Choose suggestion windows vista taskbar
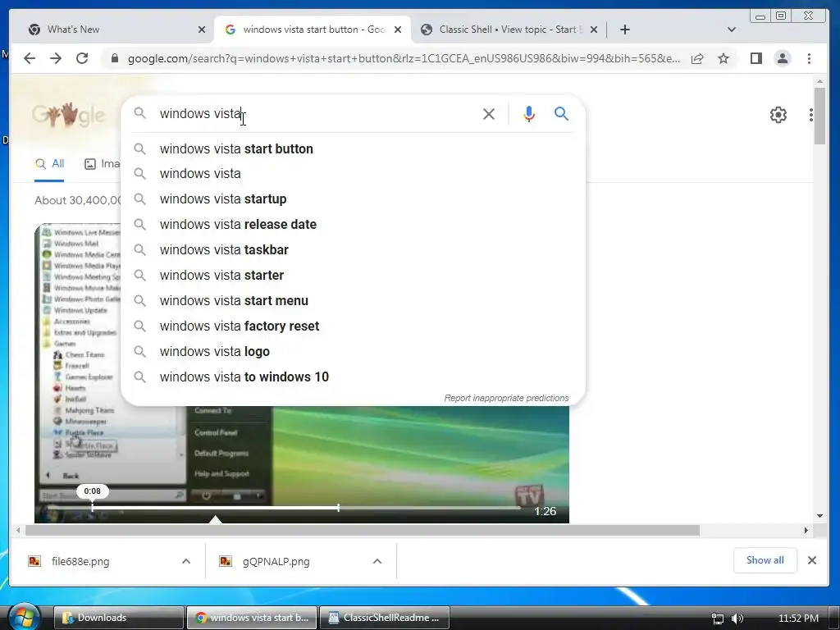840x630 pixels. [353, 249]
